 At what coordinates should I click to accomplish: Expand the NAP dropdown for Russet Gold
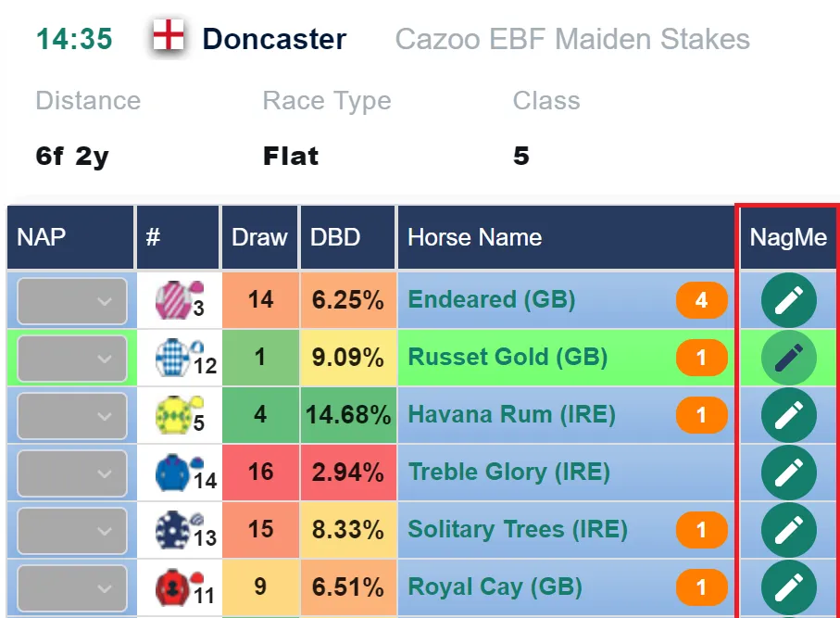coord(72,358)
